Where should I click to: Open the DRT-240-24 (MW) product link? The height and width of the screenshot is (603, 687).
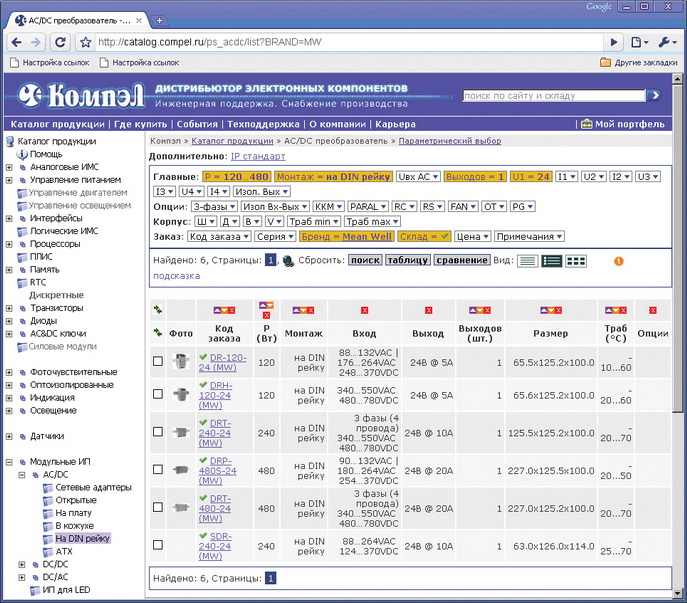pos(215,433)
